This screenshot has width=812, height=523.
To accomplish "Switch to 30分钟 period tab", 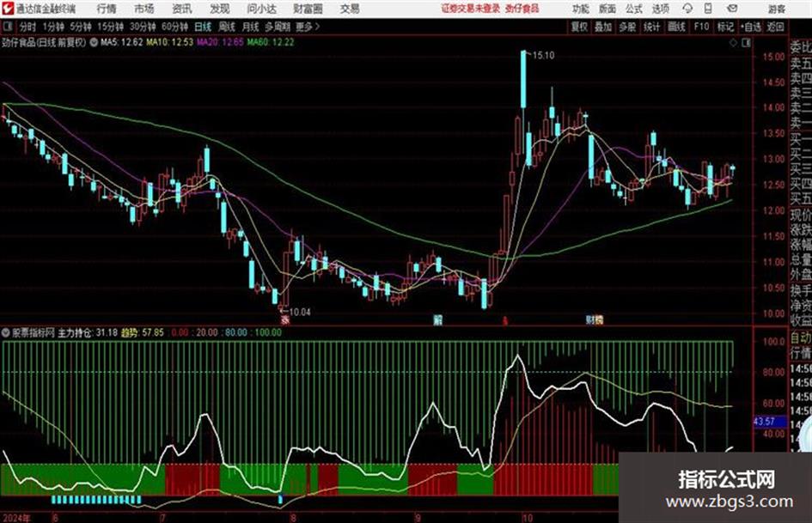I will click(143, 27).
